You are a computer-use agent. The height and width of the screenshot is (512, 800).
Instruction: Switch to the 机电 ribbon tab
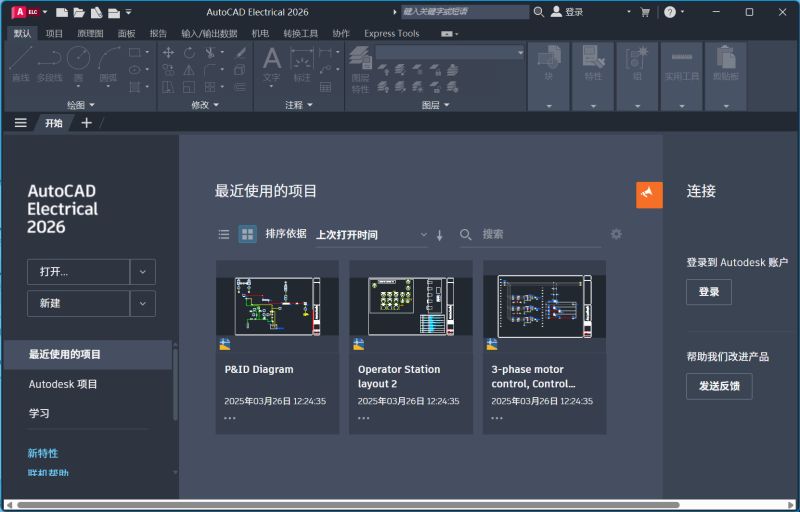coord(260,34)
